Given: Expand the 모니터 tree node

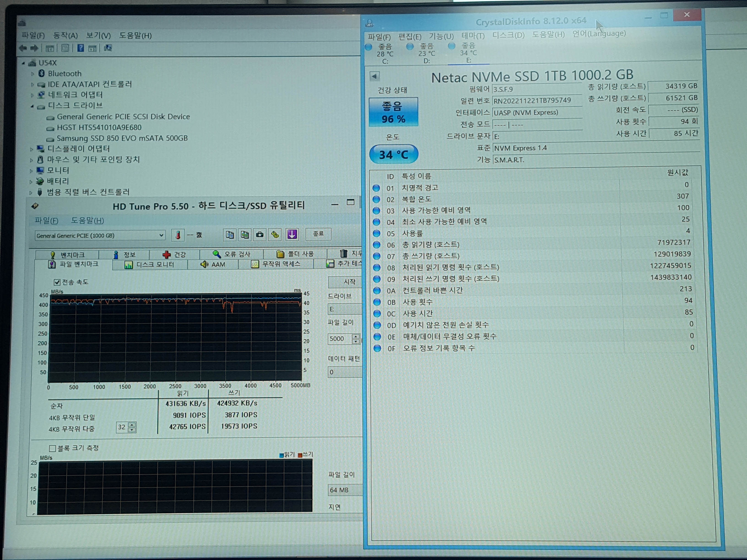Looking at the screenshot, I should click(31, 171).
